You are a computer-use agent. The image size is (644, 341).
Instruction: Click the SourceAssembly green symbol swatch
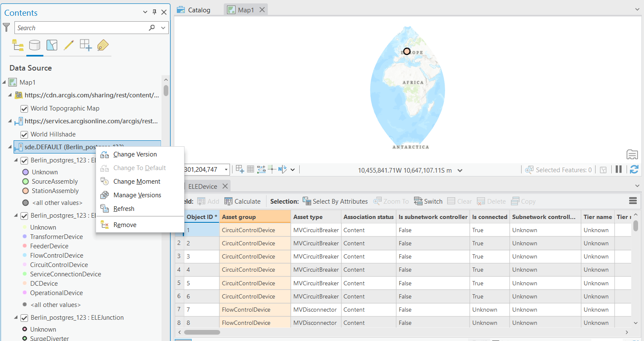26,182
